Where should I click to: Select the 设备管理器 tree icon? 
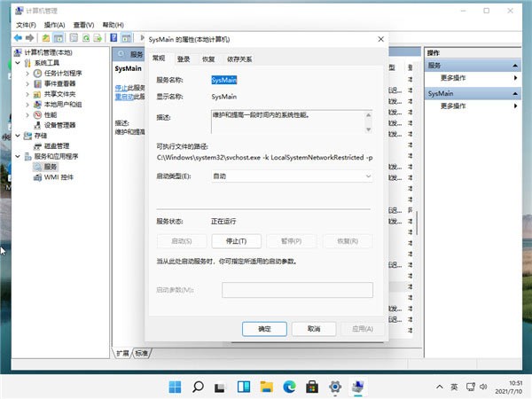(37, 125)
